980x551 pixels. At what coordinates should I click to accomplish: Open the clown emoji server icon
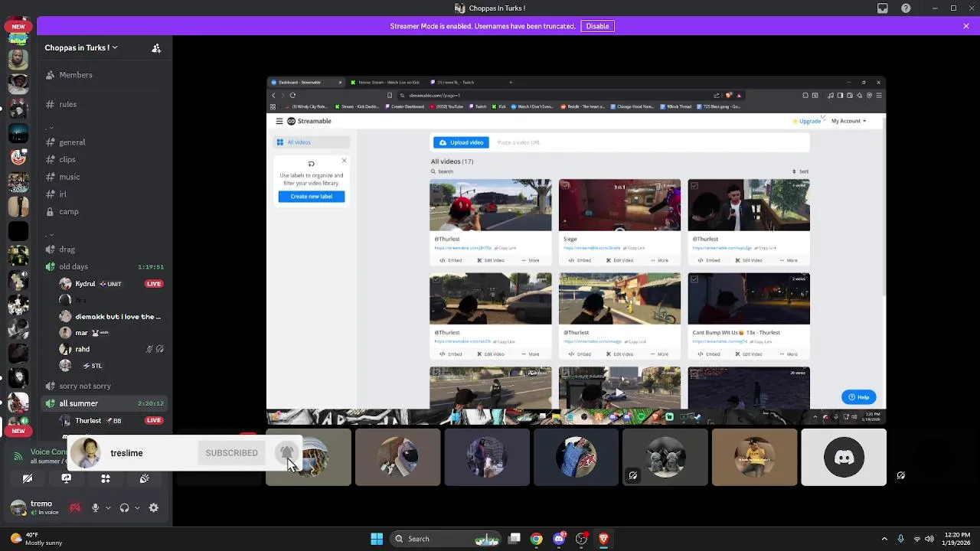(18, 157)
